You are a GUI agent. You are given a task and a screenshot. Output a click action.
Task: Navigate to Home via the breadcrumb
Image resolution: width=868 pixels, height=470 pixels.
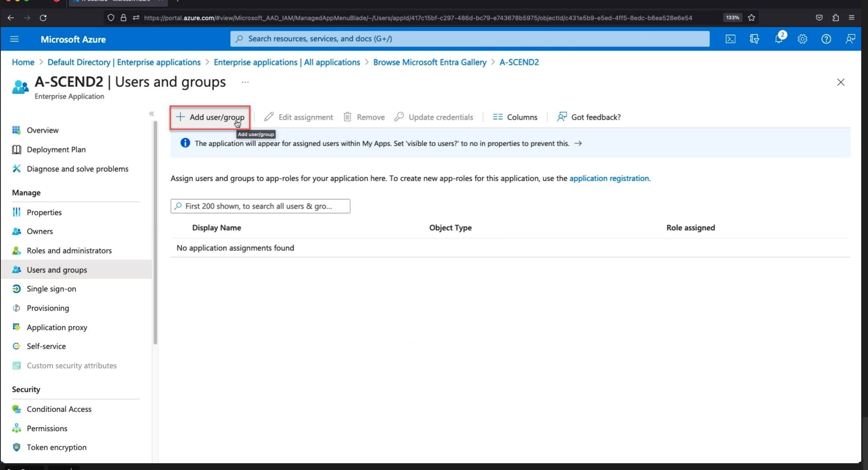23,62
